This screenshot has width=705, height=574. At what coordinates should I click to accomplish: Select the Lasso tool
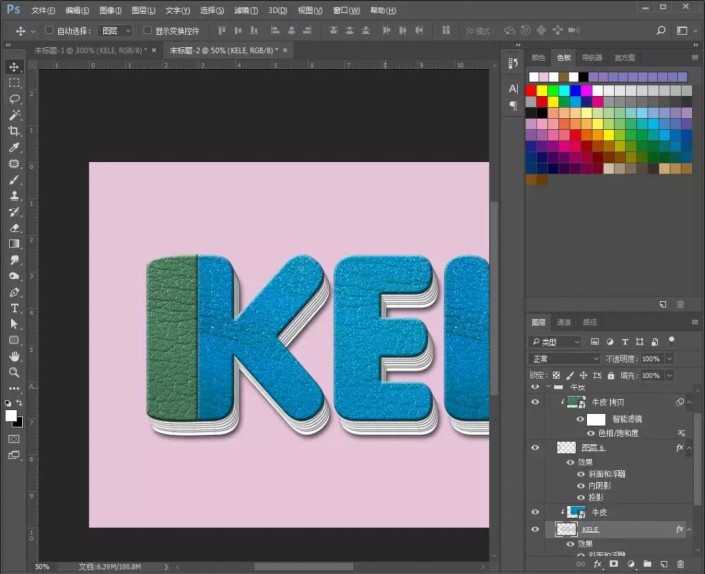(14, 99)
